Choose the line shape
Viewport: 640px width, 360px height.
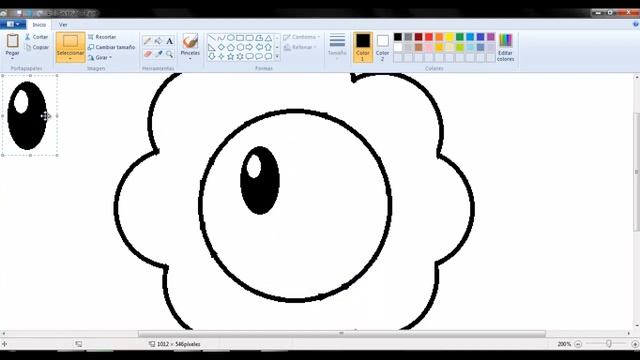point(212,38)
